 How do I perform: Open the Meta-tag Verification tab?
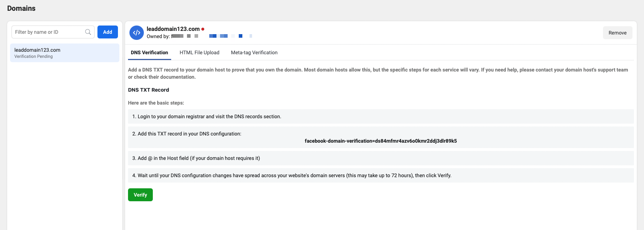254,52
